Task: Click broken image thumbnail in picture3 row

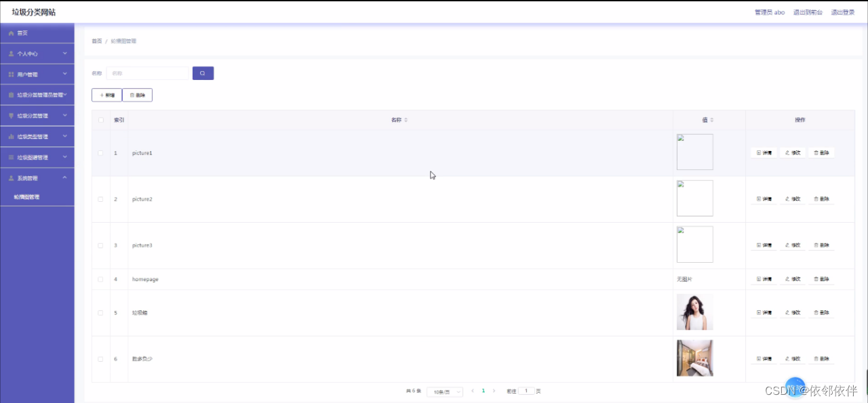Action: click(x=695, y=245)
